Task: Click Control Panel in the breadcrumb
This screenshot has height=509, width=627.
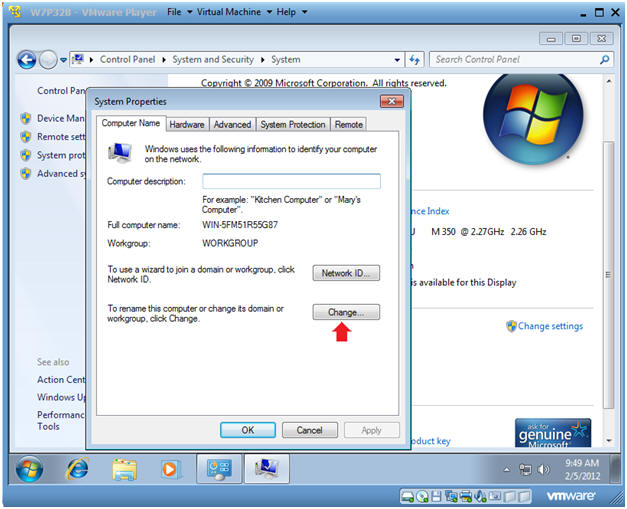Action: pyautogui.click(x=127, y=60)
